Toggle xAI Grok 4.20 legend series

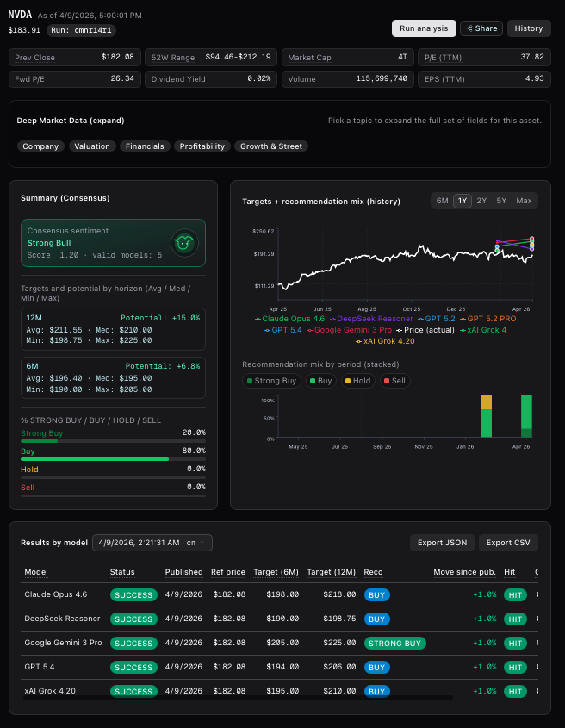[x=385, y=341]
